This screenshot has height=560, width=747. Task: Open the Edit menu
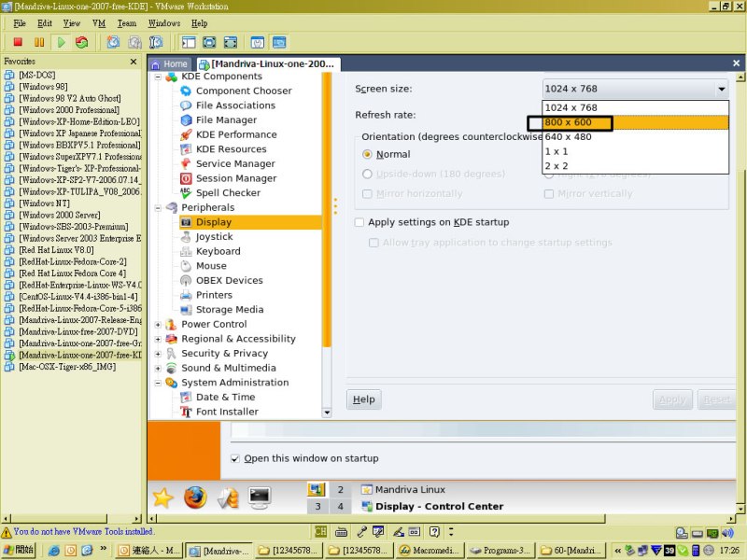pos(45,23)
